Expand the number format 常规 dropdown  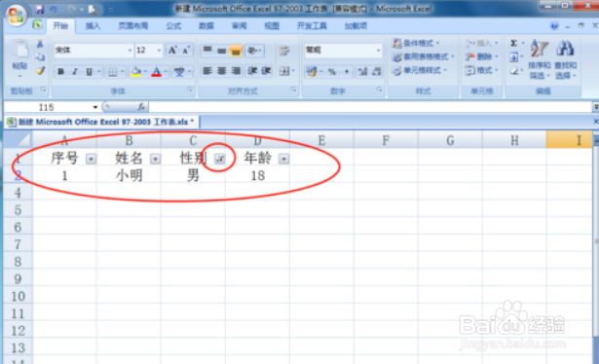coord(378,51)
